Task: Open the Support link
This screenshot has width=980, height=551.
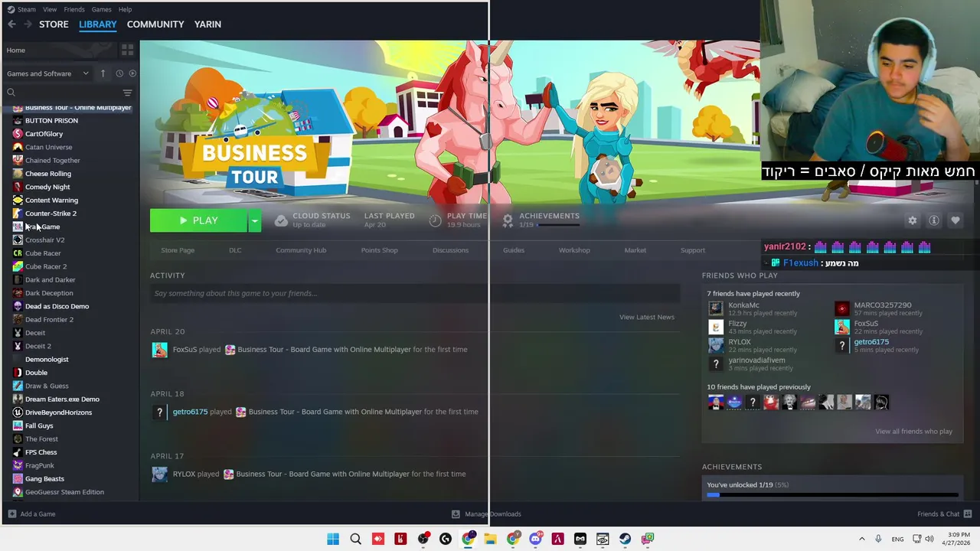Action: point(693,250)
